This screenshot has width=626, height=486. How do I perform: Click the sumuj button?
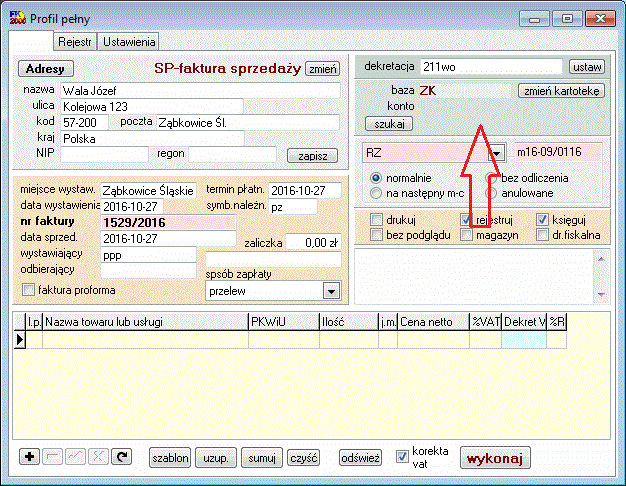point(262,458)
